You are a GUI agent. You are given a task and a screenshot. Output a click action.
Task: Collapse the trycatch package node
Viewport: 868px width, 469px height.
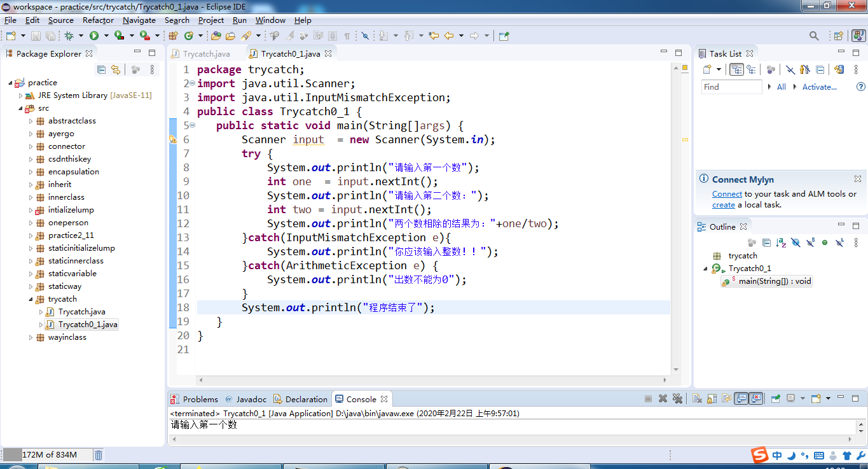(x=31, y=299)
